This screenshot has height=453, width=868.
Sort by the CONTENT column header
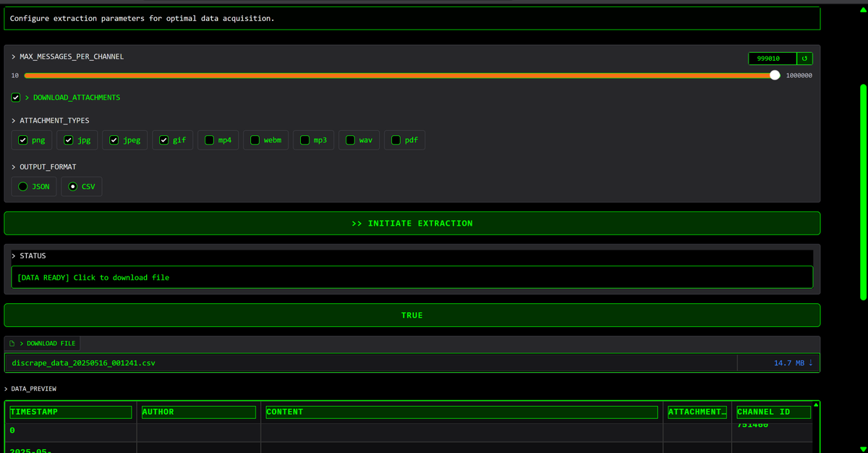pyautogui.click(x=461, y=412)
